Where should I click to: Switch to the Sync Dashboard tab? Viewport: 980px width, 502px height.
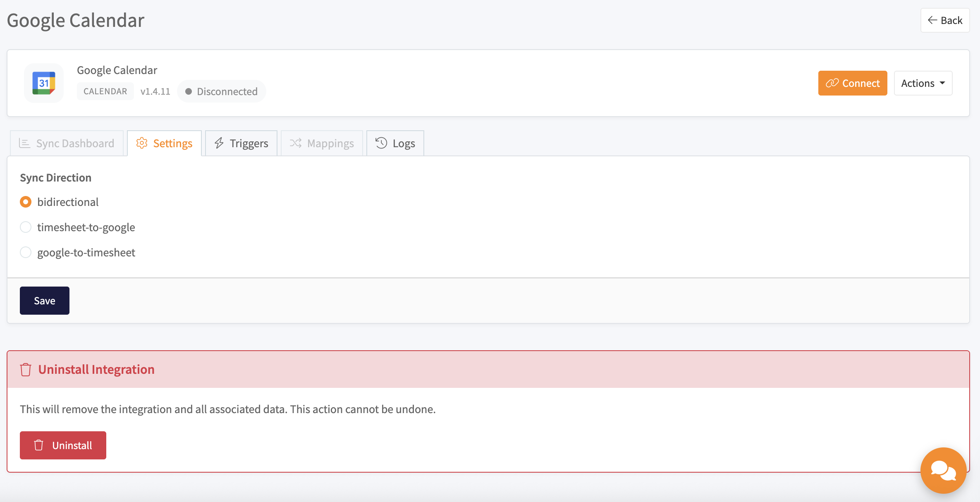67,143
